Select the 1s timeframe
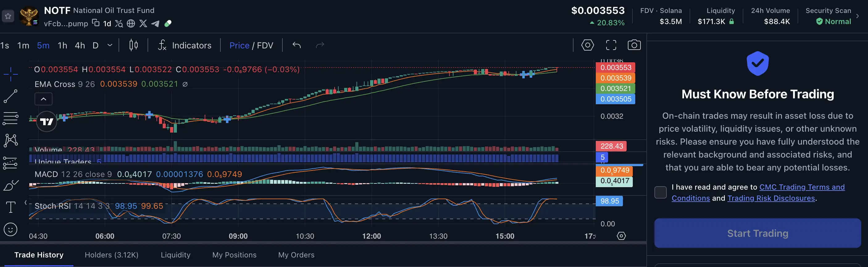The image size is (868, 267). point(5,45)
